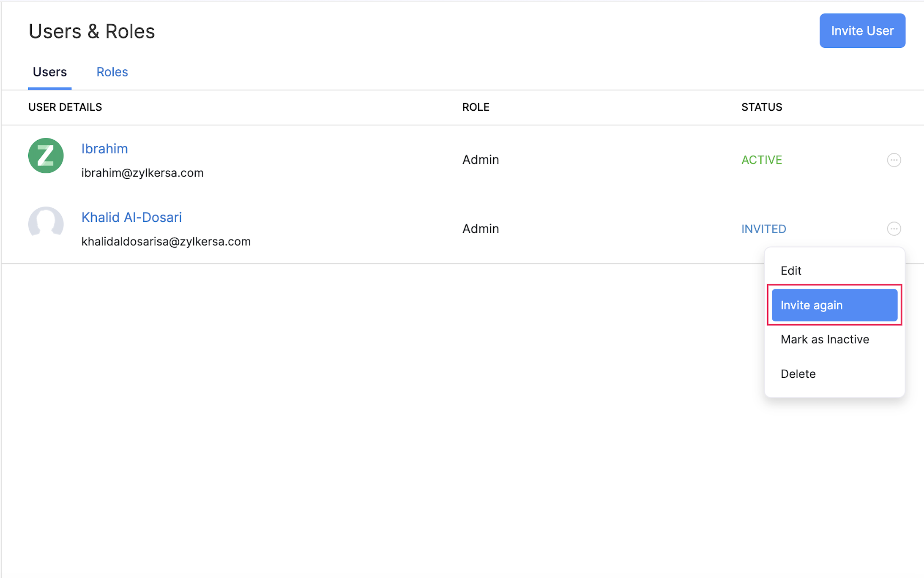Click Khalid Al-Dosari's placeholder avatar
The image size is (924, 578).
click(x=45, y=224)
